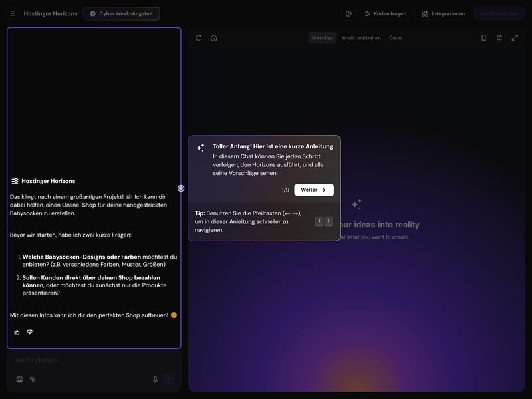The width and height of the screenshot is (532, 399).
Task: Start voice input with microphone icon
Action: pos(156,380)
